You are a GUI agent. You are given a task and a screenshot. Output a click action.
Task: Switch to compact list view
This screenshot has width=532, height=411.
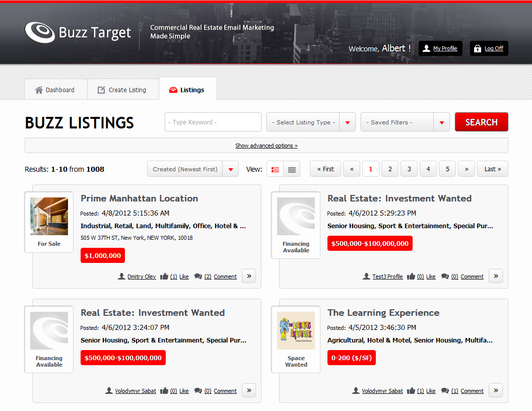292,169
